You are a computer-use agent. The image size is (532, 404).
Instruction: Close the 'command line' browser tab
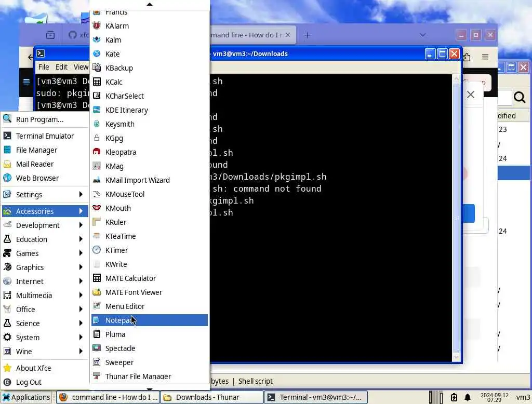288,35
